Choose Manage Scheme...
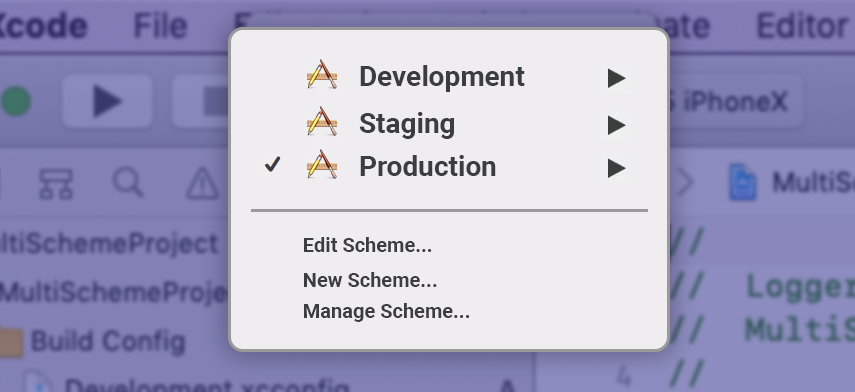855x392 pixels. tap(386, 311)
